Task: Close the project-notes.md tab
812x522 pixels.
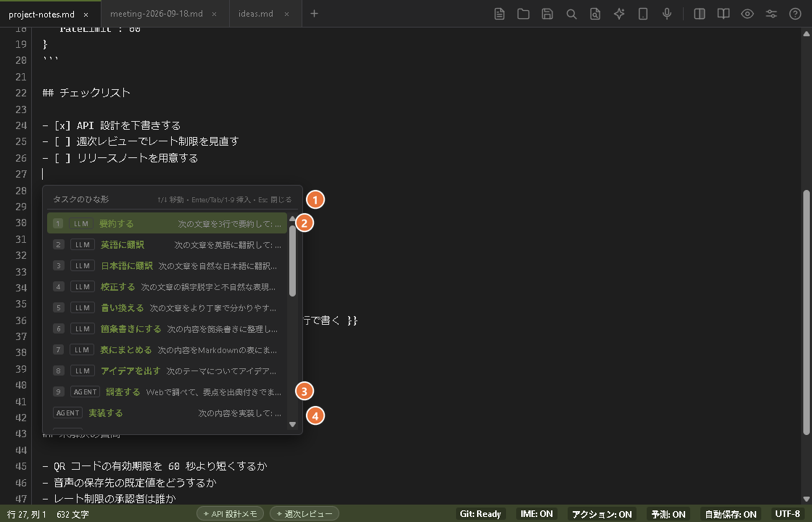Action: coord(86,14)
